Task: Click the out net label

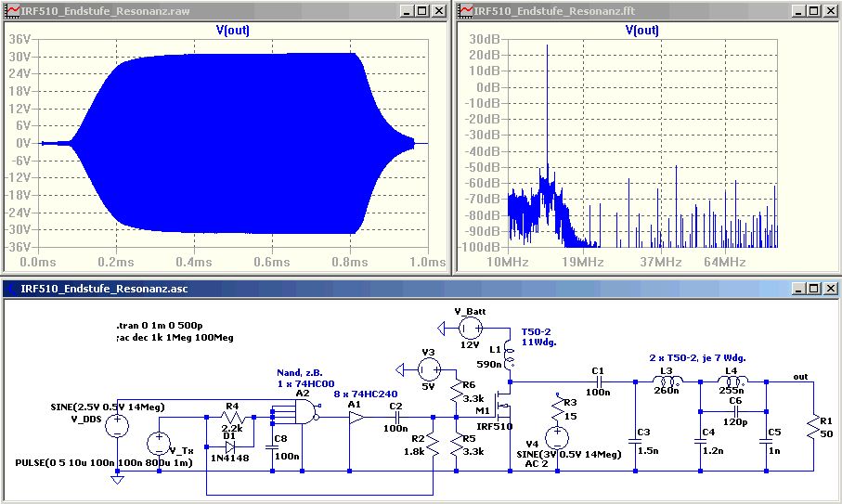Action: [800, 377]
